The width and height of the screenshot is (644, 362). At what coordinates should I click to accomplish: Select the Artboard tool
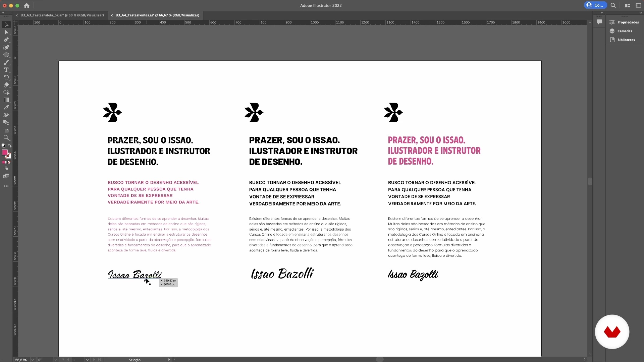click(6, 130)
